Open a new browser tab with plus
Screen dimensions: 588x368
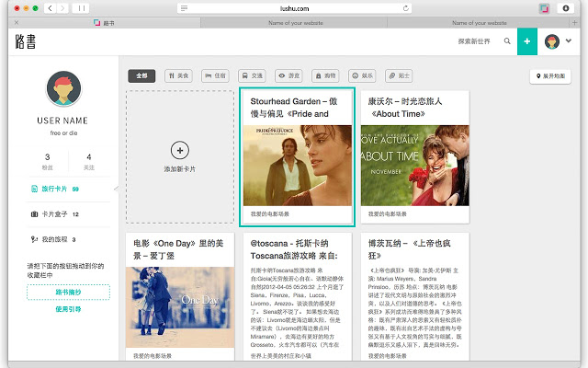574,23
